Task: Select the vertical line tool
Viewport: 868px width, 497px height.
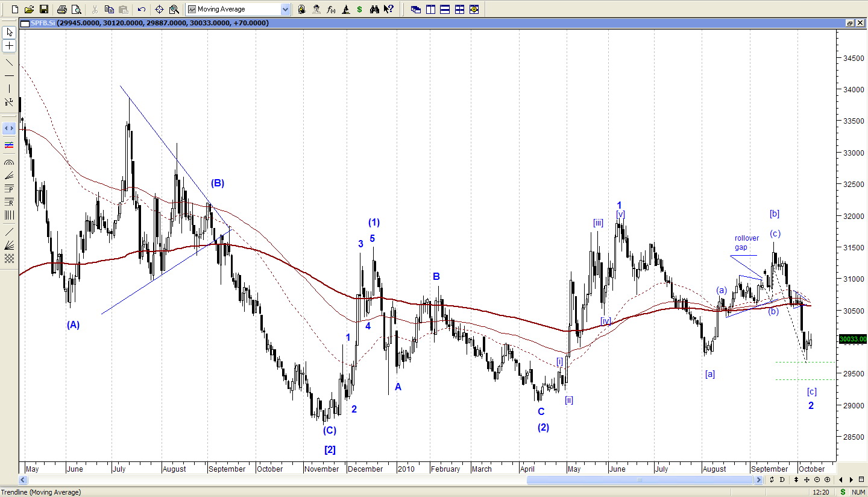Action: [x=9, y=89]
